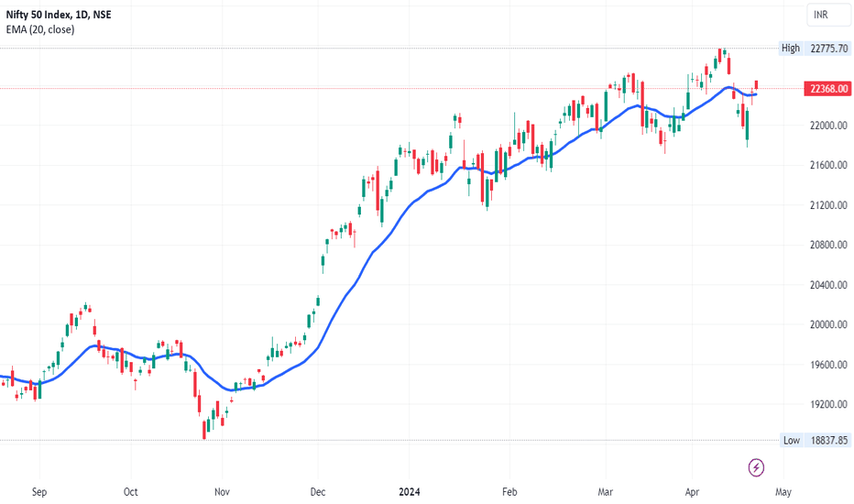Open the INR currency selector

pos(827,15)
